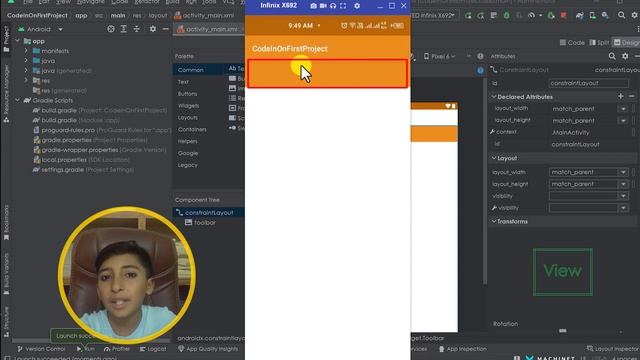640x360 pixels.
Task: Open layout_width dropdown under Declared Attributes
Action: (623, 109)
